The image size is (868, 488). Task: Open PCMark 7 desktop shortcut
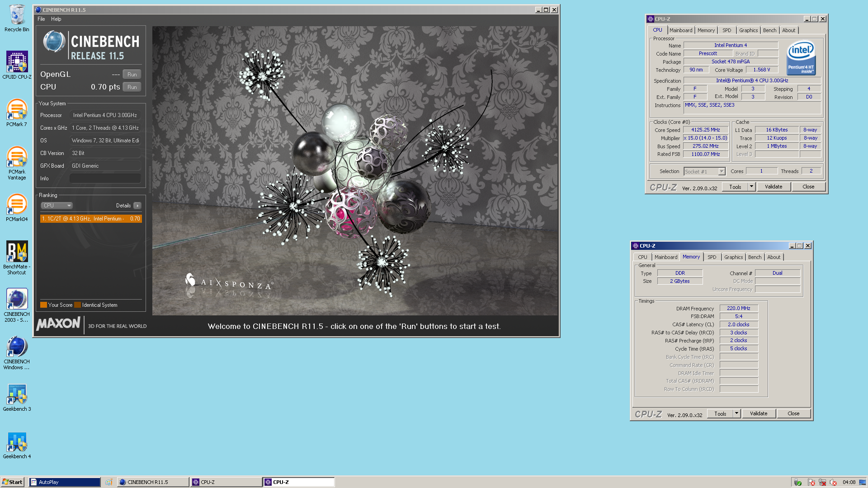[17, 113]
